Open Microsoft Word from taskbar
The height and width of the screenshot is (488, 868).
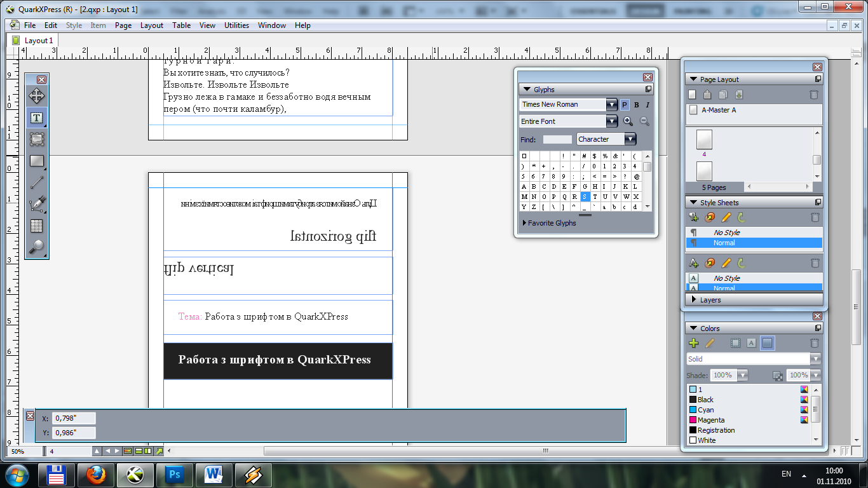coord(214,475)
